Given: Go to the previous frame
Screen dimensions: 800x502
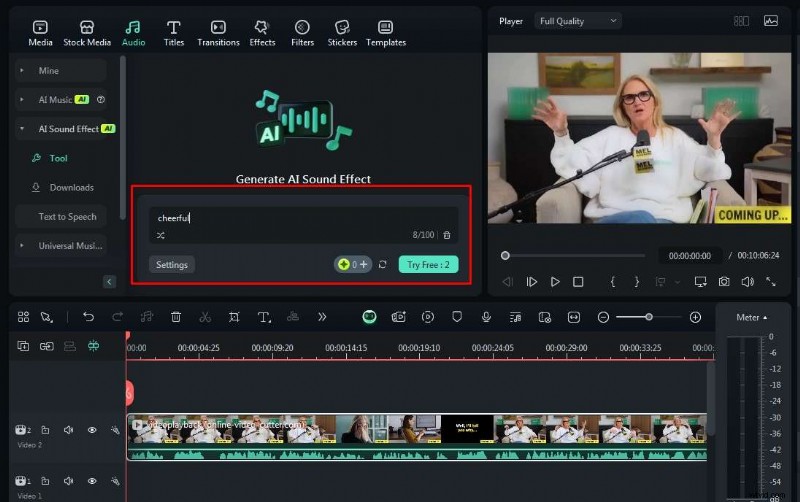Looking at the screenshot, I should click(507, 282).
